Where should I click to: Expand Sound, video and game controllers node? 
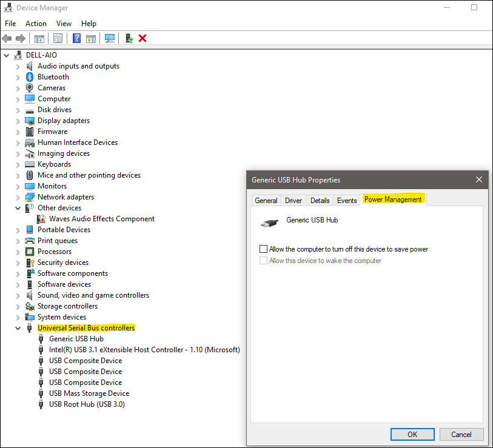pos(18,295)
